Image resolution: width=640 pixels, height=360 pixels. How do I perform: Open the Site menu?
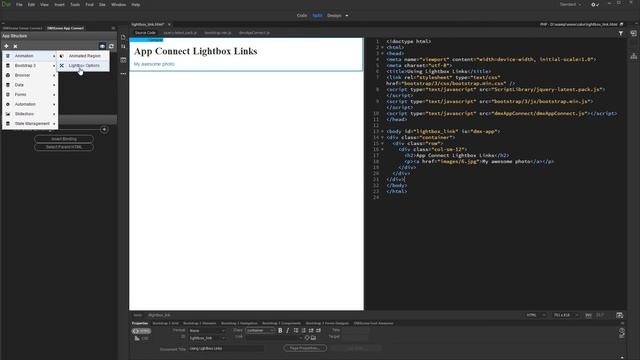(x=102, y=4)
